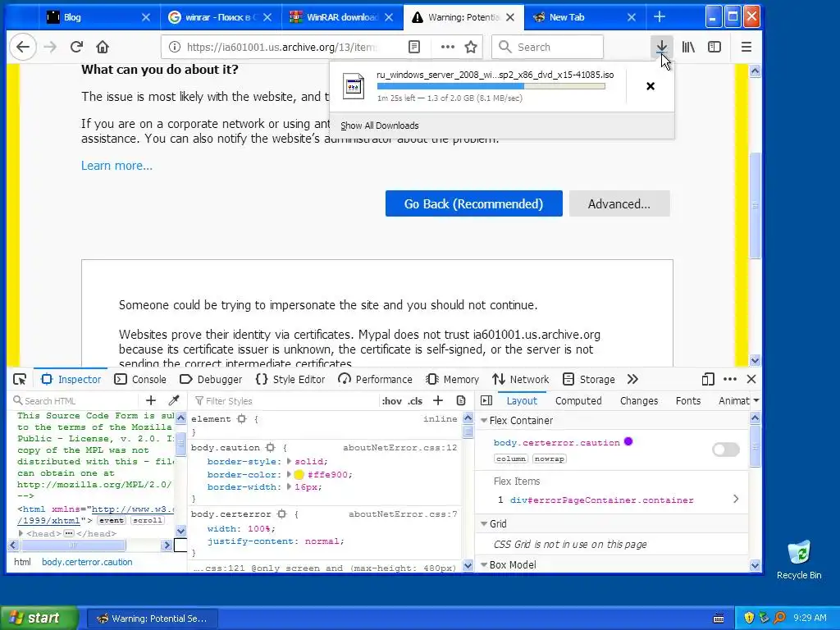Viewport: 840px width, 630px height.
Task: Toggle .cls class panel
Action: click(x=415, y=400)
